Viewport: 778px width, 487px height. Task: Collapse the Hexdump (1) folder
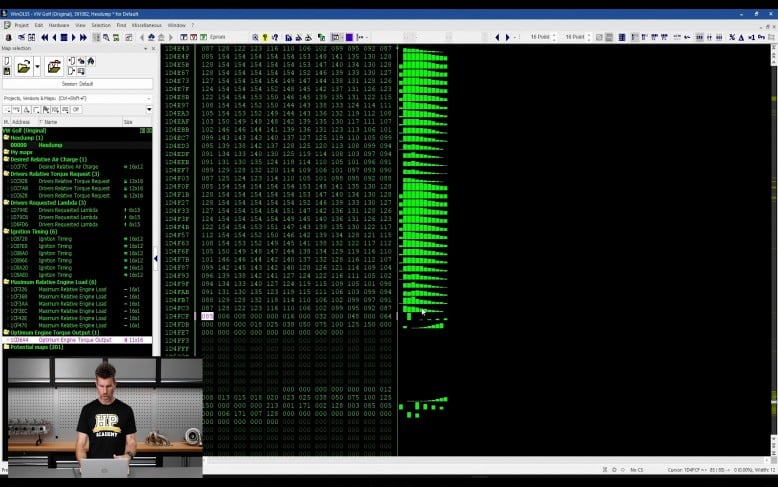[x=6, y=138]
